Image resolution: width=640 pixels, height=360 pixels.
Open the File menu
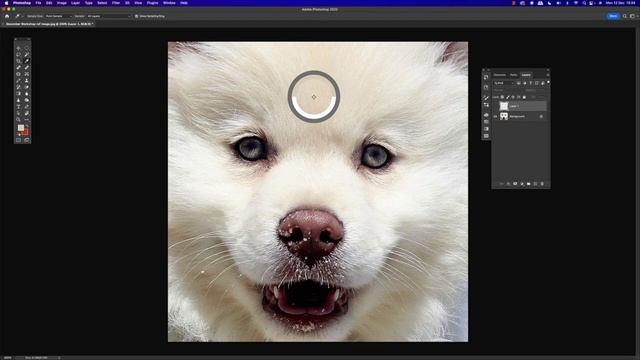(38, 3)
